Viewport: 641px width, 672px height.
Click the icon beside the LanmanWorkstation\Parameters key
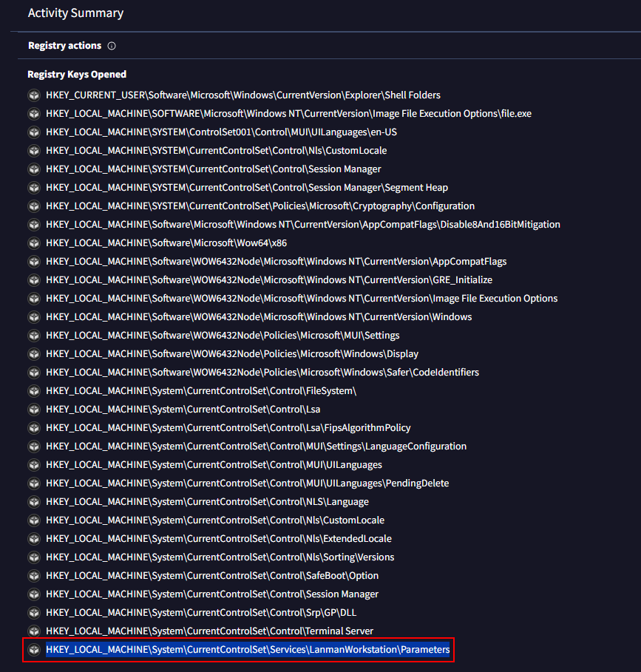tap(34, 650)
